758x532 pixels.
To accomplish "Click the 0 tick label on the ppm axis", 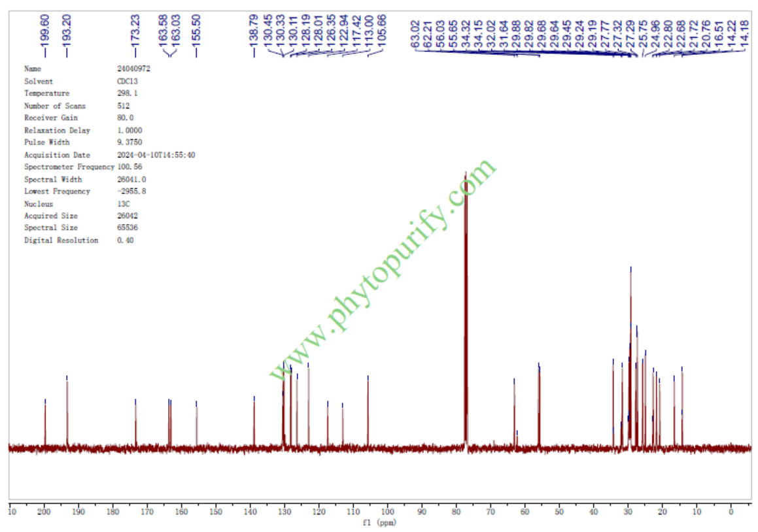I will (731, 511).
